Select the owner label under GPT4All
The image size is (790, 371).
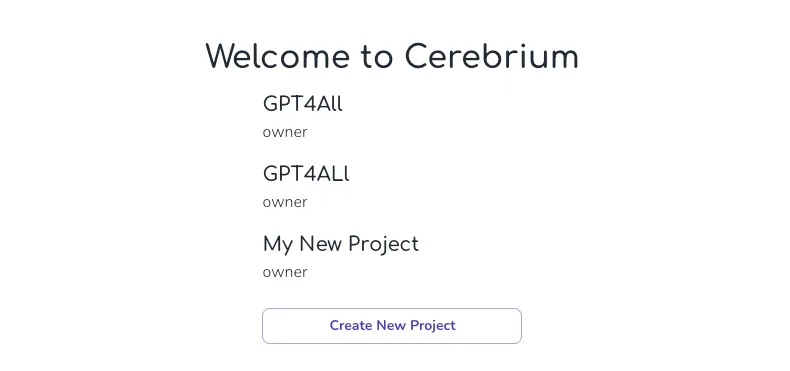coord(285,133)
